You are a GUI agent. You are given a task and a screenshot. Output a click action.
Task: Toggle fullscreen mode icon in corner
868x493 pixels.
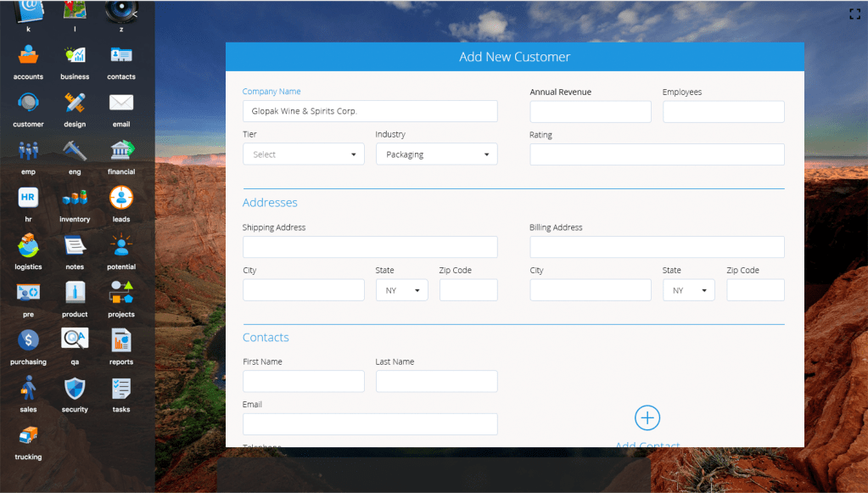[x=855, y=14]
